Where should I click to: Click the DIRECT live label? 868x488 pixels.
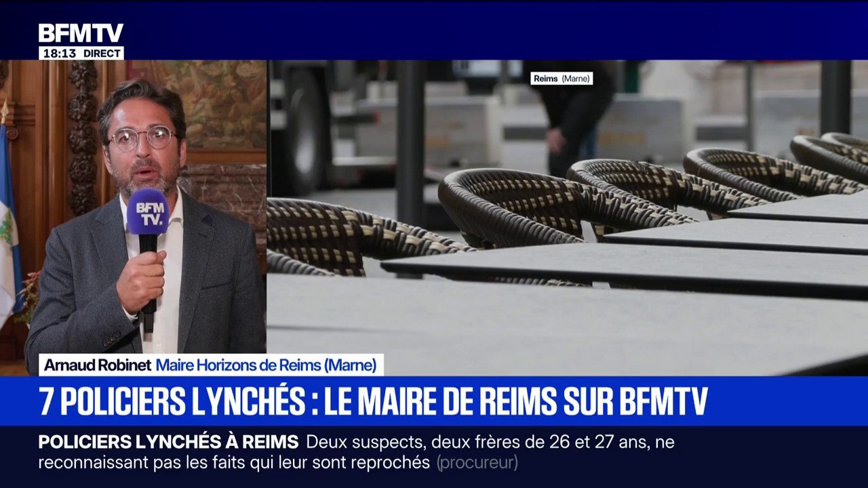102,53
